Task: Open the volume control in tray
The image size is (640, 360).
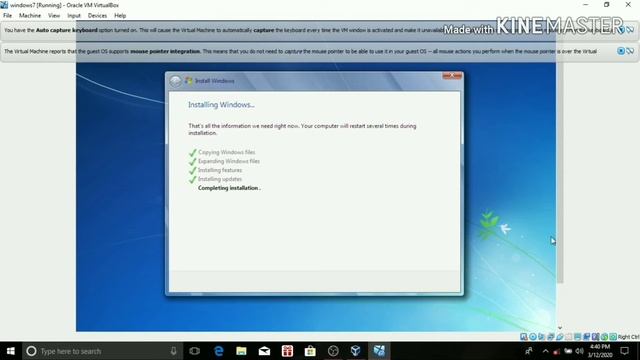Action: tap(580, 351)
